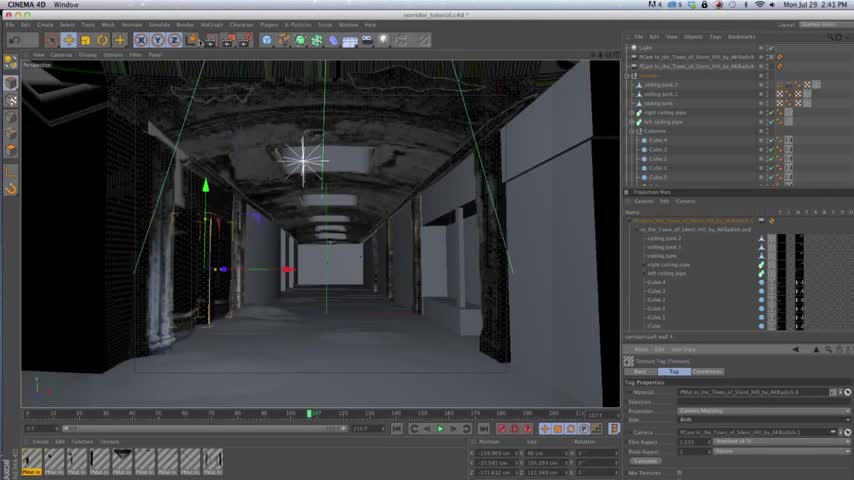Click Render to Picture Viewer icon

coord(228,40)
